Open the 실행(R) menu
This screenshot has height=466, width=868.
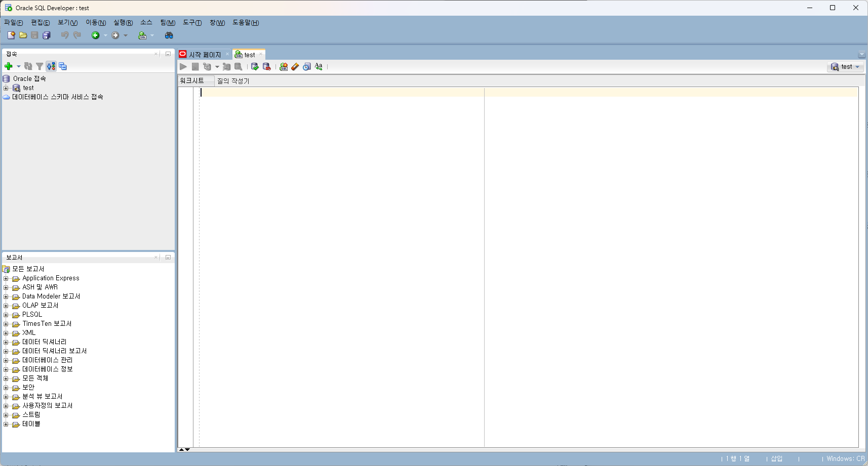[x=123, y=23]
